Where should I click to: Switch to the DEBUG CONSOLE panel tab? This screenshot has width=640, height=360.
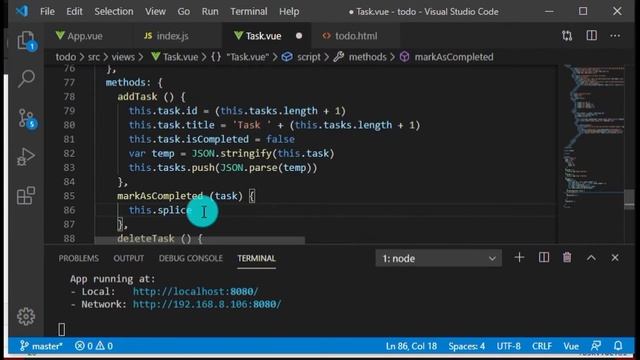(191, 258)
